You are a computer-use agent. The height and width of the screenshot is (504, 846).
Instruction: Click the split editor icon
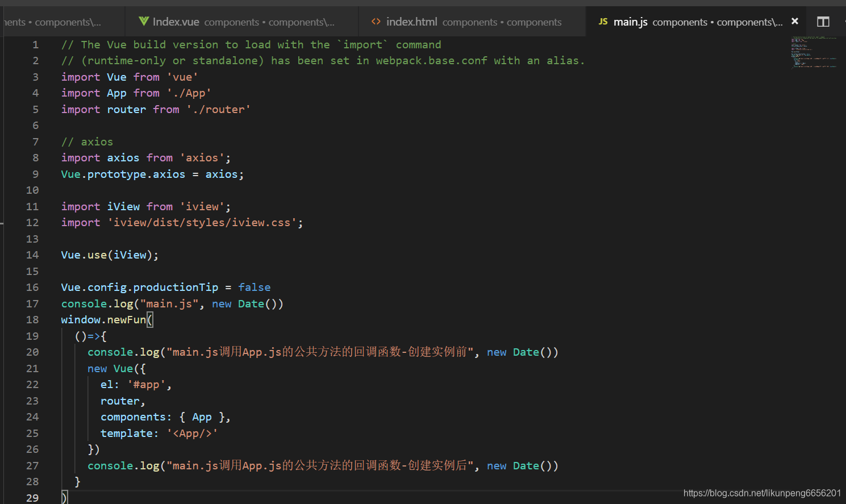pyautogui.click(x=823, y=22)
